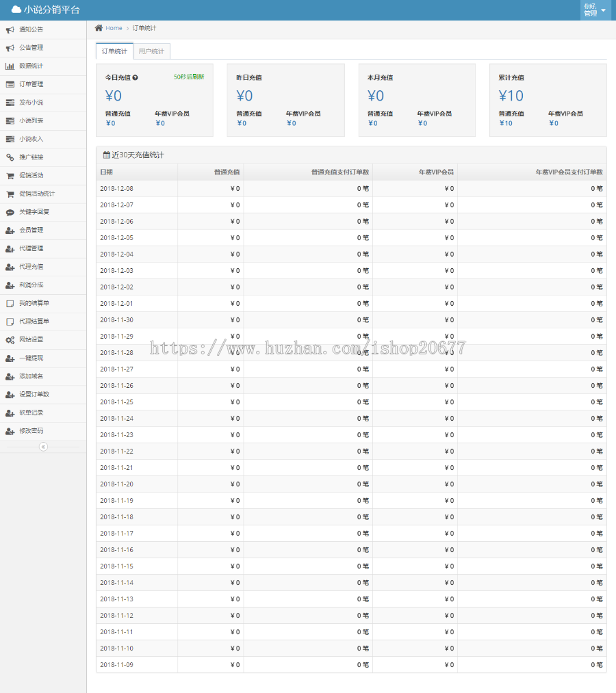Click the user icon beside 利润分成

coord(10,285)
